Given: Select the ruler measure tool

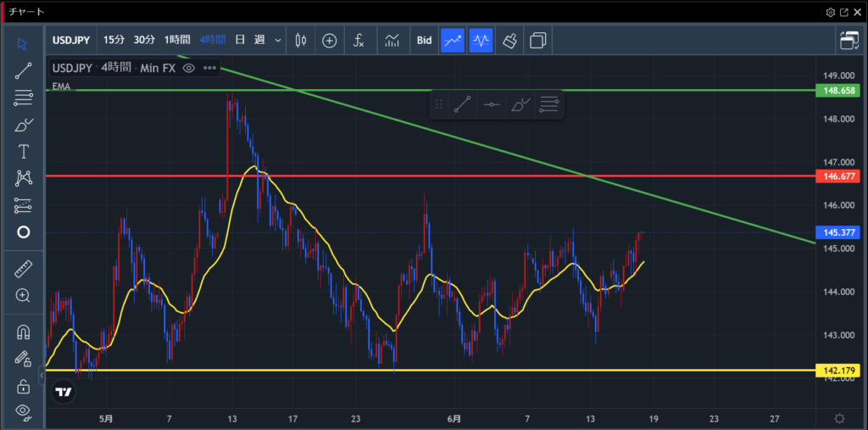Looking at the screenshot, I should coord(23,270).
